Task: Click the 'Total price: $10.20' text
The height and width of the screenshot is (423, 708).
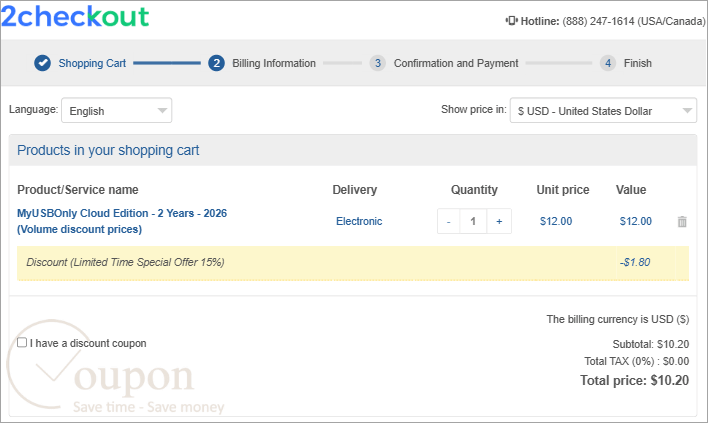Action: coord(634,381)
